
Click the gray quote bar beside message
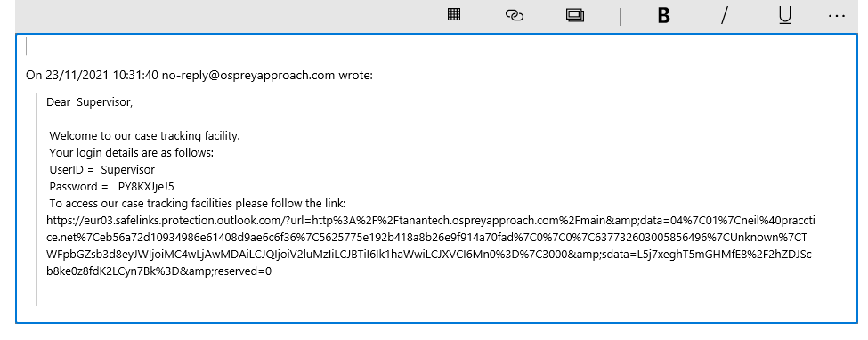pyautogui.click(x=36, y=199)
